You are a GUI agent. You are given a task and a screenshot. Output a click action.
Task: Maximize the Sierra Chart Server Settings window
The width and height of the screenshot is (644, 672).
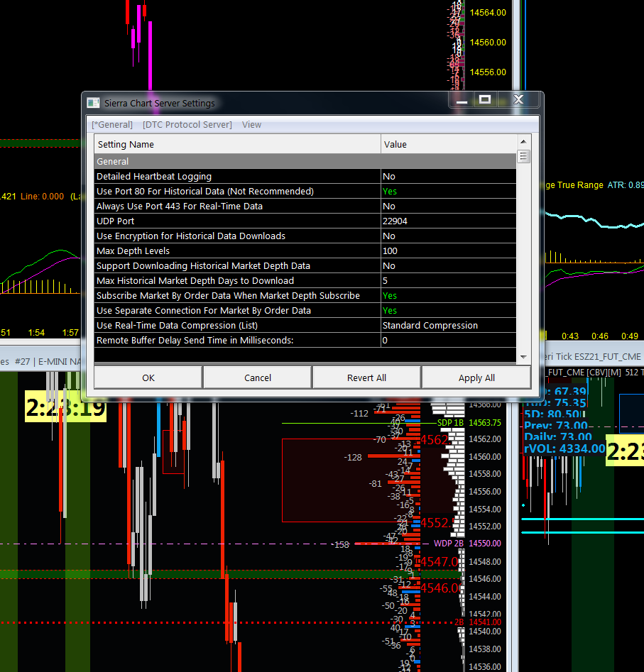485,100
